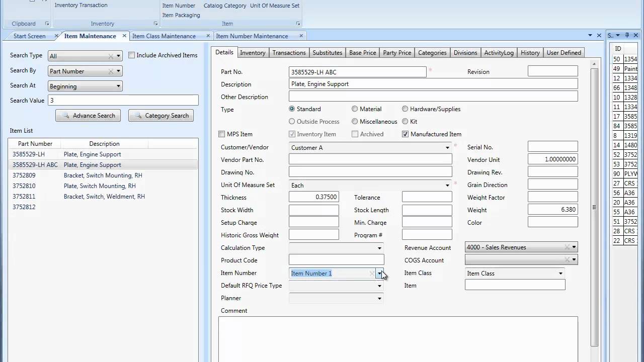Screen dimensions: 644x362
Task: Clear the Search Type selection
Action: pyautogui.click(x=111, y=56)
